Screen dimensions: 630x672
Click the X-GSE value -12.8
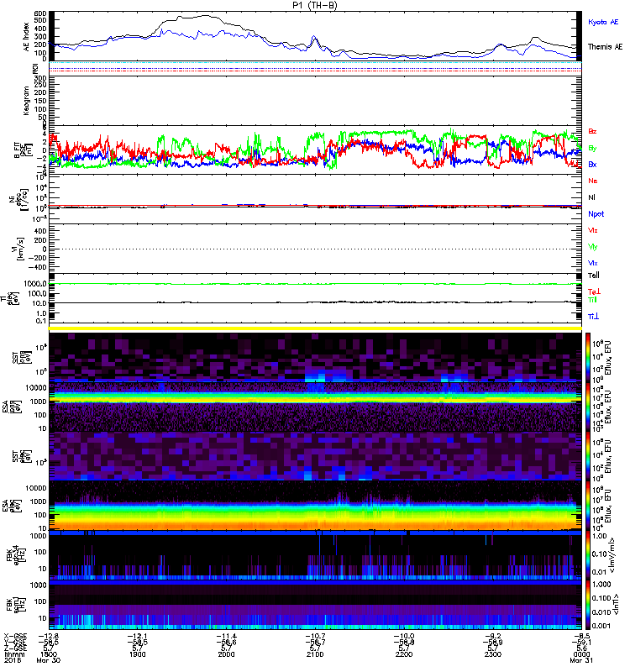(x=49, y=636)
